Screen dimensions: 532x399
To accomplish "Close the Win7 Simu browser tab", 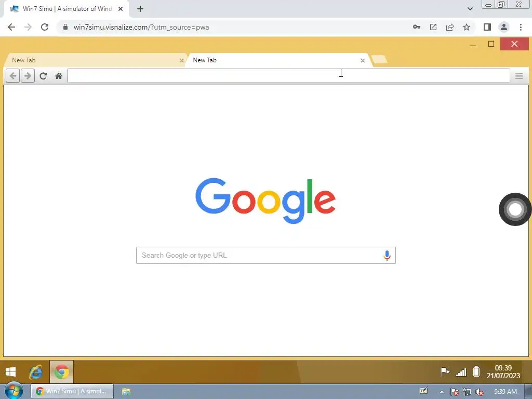I will 121,9.
